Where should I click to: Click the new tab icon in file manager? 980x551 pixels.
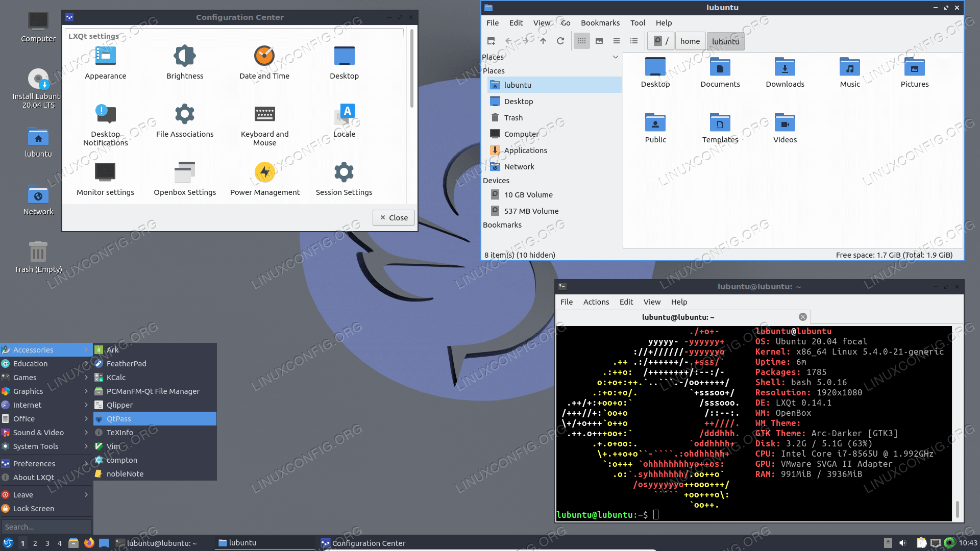[x=491, y=41]
